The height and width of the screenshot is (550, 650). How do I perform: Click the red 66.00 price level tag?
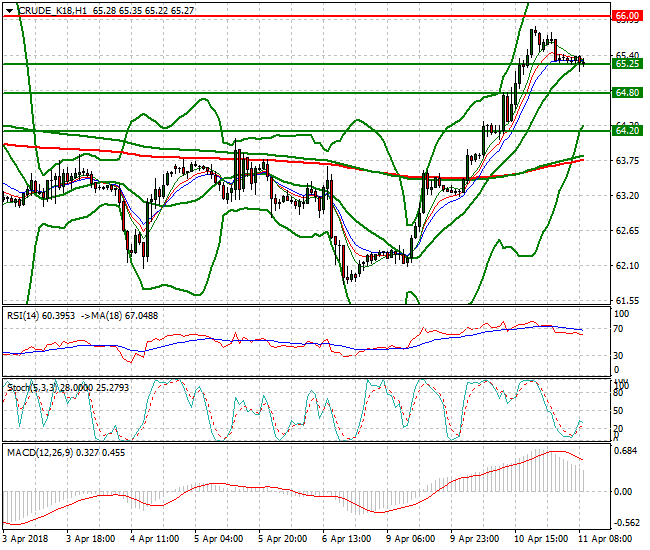627,17
